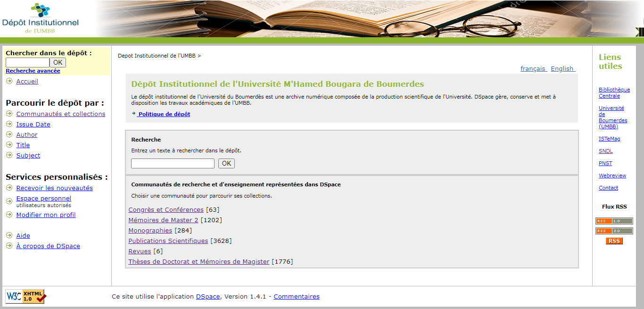Viewport: 644px width, 309px height.
Task: Open the À propos de DSpace link
Action: (x=48, y=246)
